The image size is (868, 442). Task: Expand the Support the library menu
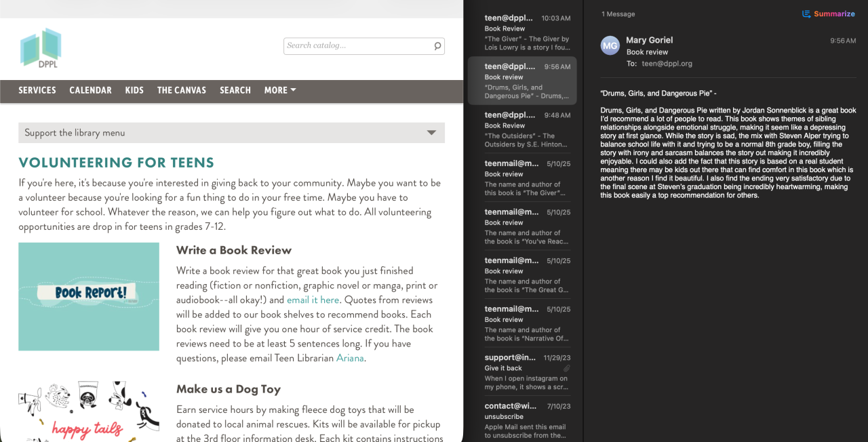click(231, 133)
